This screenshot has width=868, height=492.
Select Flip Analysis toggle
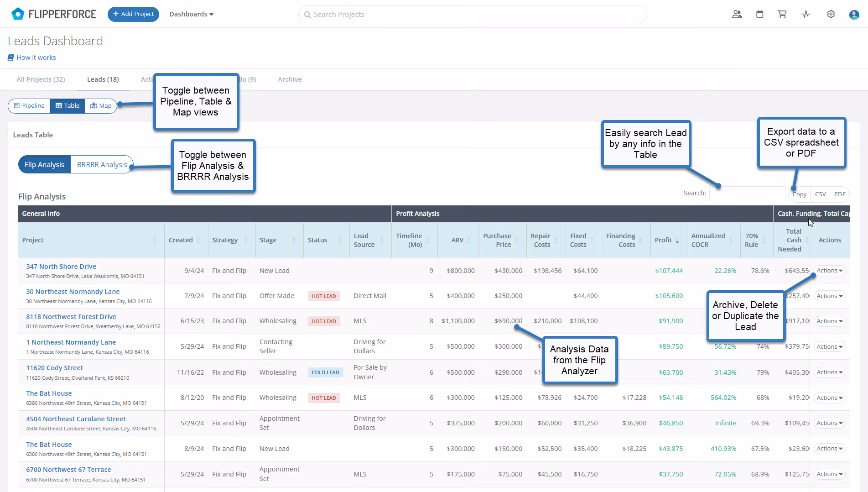click(44, 164)
